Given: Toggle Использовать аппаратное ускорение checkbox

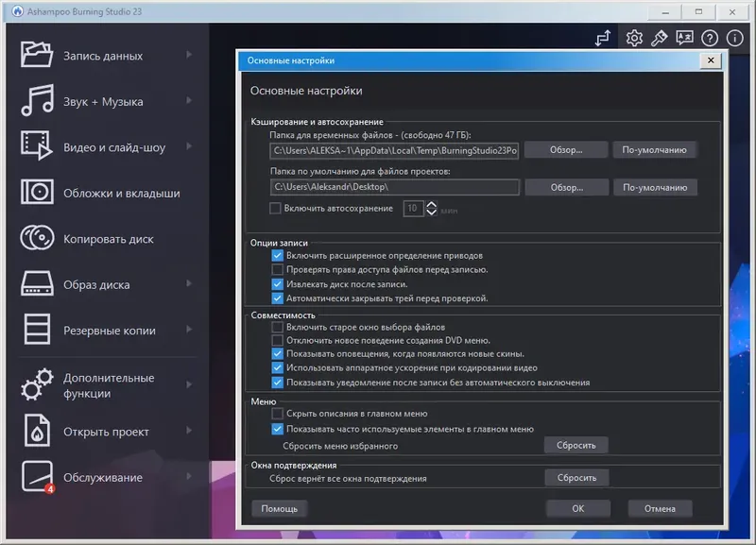Looking at the screenshot, I should tap(277, 367).
